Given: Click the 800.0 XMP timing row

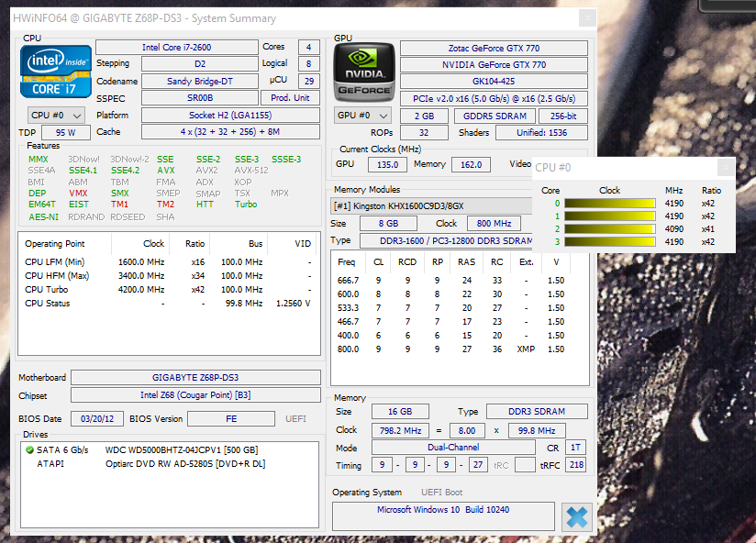Looking at the screenshot, I should click(x=450, y=349).
